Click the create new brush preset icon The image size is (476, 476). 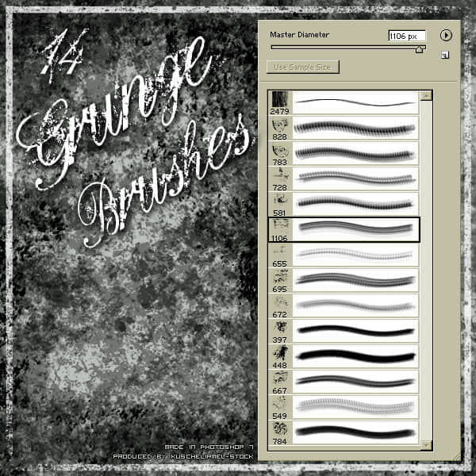pyautogui.click(x=445, y=55)
